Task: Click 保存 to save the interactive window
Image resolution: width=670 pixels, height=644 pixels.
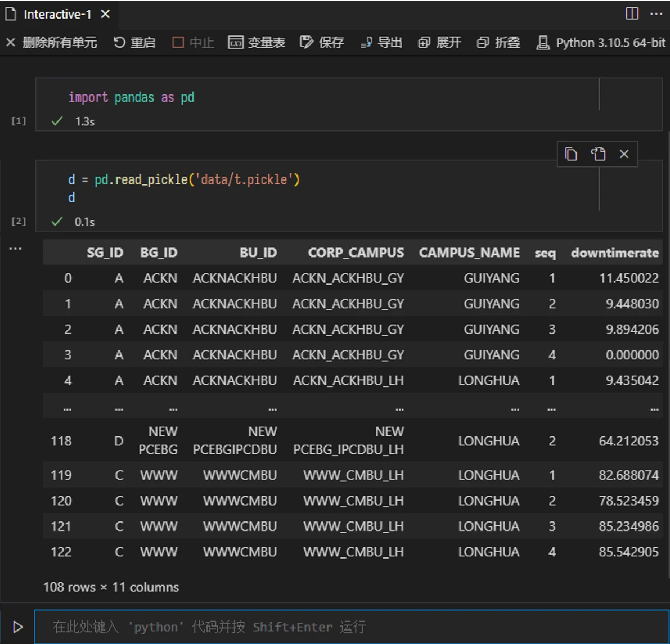Action: (x=322, y=43)
